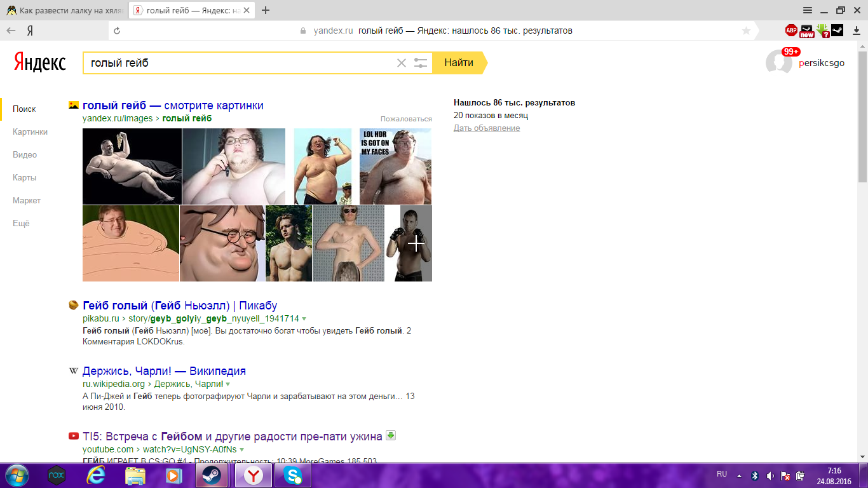Click the Bluetooth tray icon
868x488 pixels.
click(755, 475)
